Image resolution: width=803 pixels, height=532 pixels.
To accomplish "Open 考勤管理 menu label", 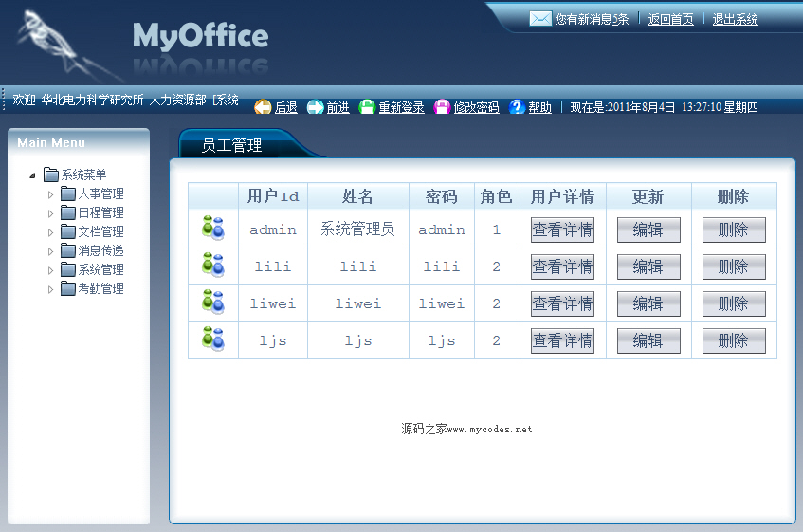I will (100, 288).
